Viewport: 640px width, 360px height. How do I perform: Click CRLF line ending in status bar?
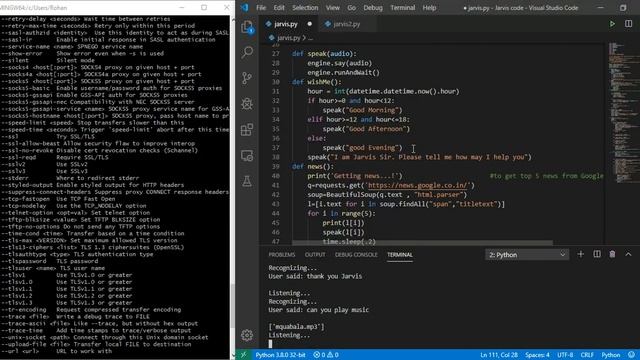(587, 355)
